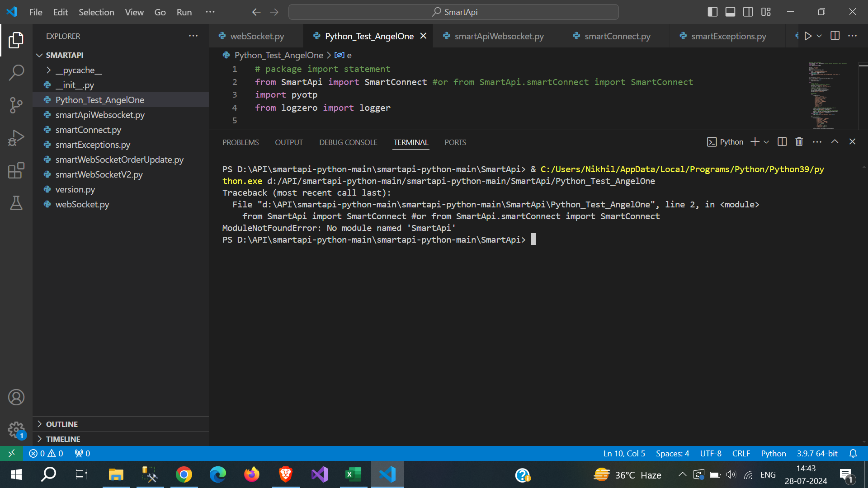Viewport: 868px width, 488px height.
Task: Open the View menu
Action: tap(134, 12)
